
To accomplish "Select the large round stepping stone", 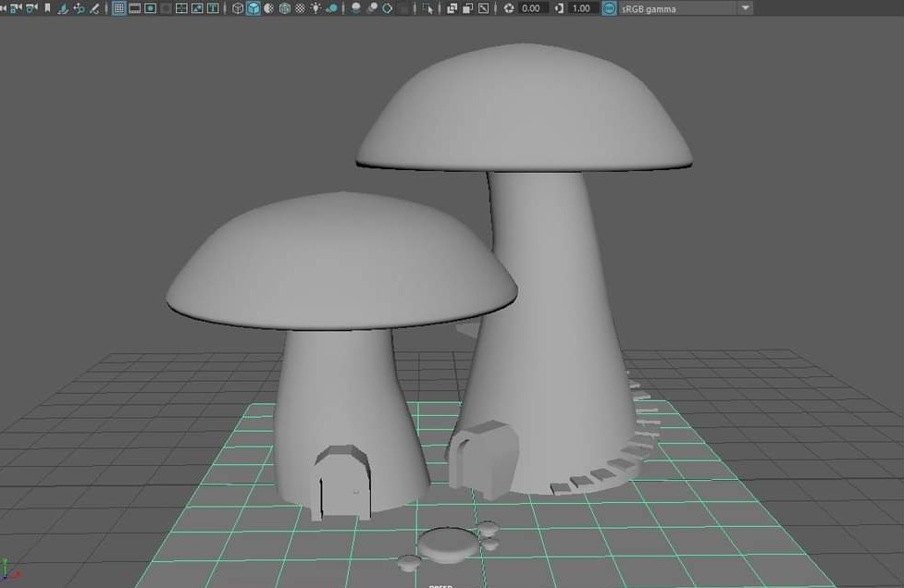I will (x=449, y=545).
